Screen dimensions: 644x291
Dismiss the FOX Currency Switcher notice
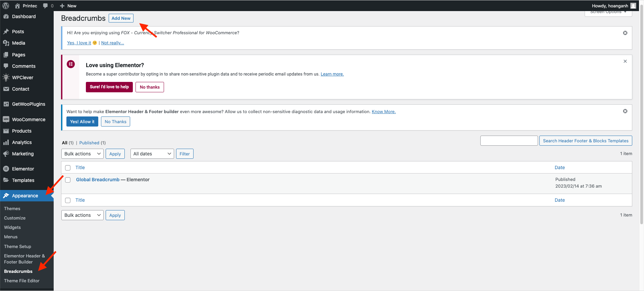(625, 33)
